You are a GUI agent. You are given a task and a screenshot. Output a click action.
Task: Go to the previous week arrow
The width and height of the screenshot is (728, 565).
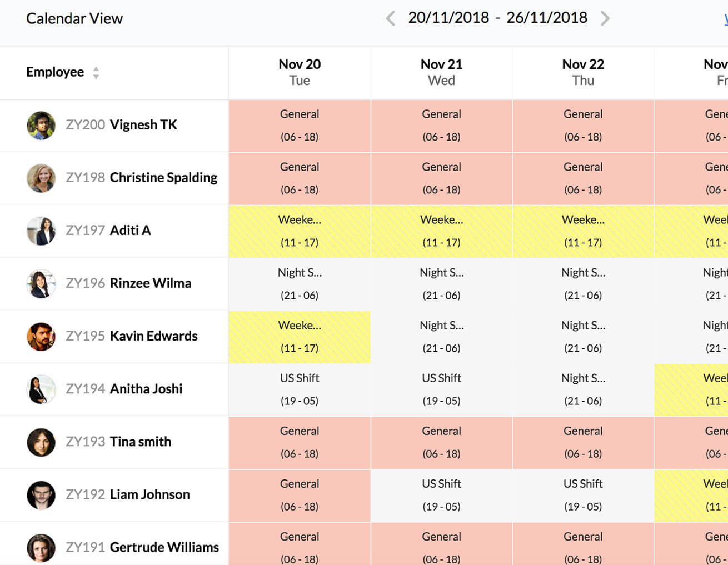click(x=391, y=18)
